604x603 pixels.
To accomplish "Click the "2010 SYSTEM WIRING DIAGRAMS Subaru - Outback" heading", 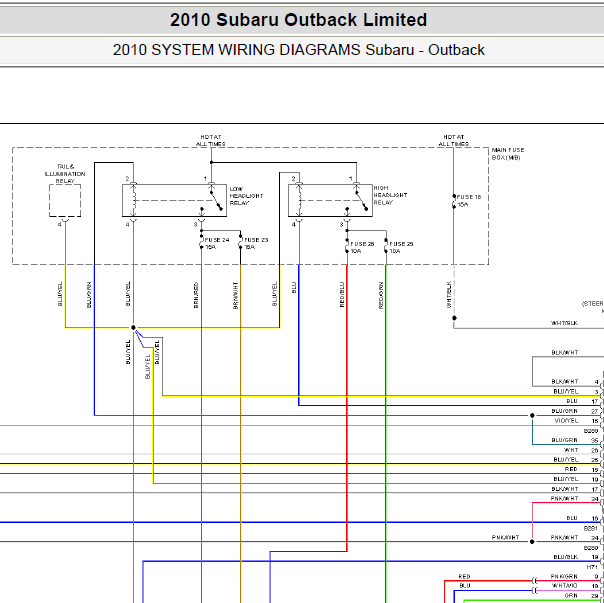I will coord(299,50).
